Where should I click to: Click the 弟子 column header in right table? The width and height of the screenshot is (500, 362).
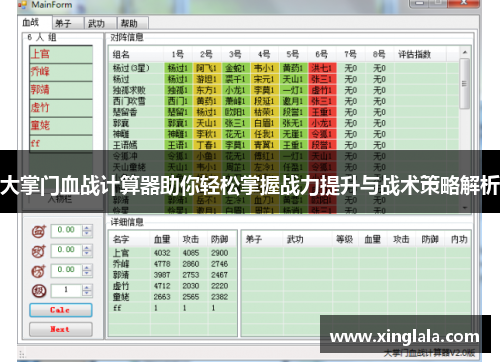click(x=263, y=239)
